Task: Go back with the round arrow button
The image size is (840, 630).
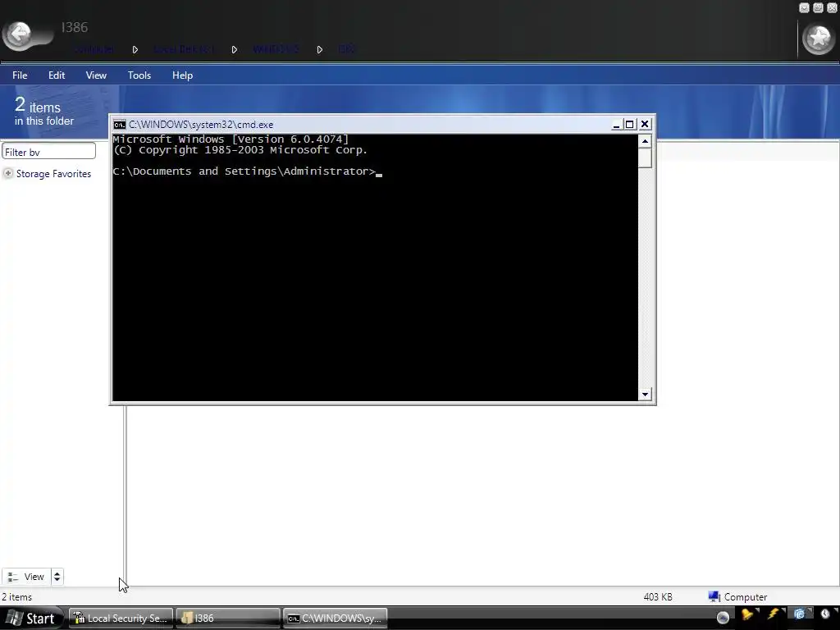Action: (20, 35)
